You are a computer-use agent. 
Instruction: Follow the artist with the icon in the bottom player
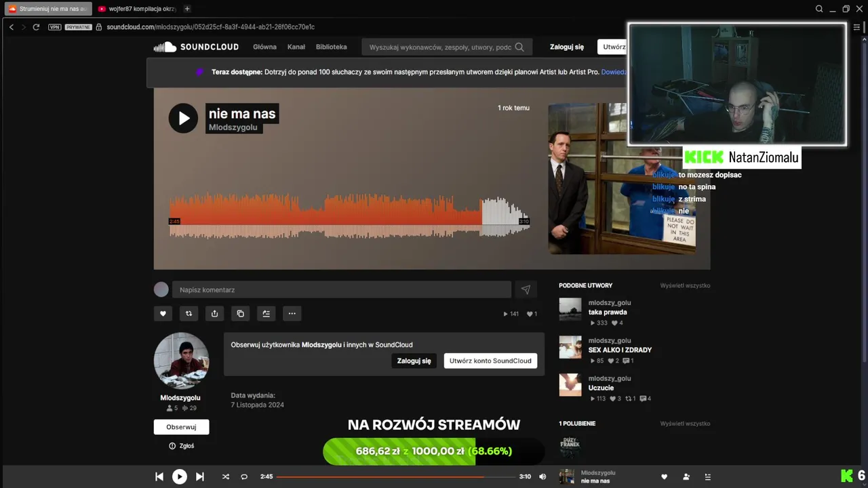click(686, 476)
